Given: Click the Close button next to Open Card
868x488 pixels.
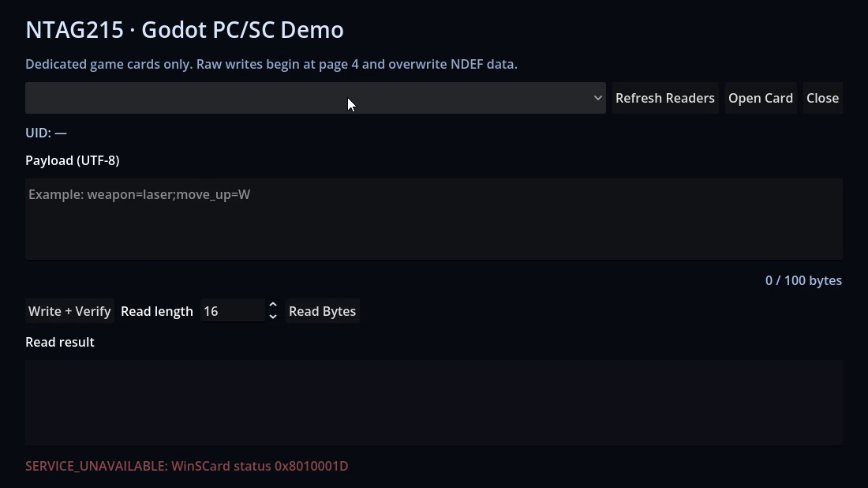Looking at the screenshot, I should [x=822, y=98].
